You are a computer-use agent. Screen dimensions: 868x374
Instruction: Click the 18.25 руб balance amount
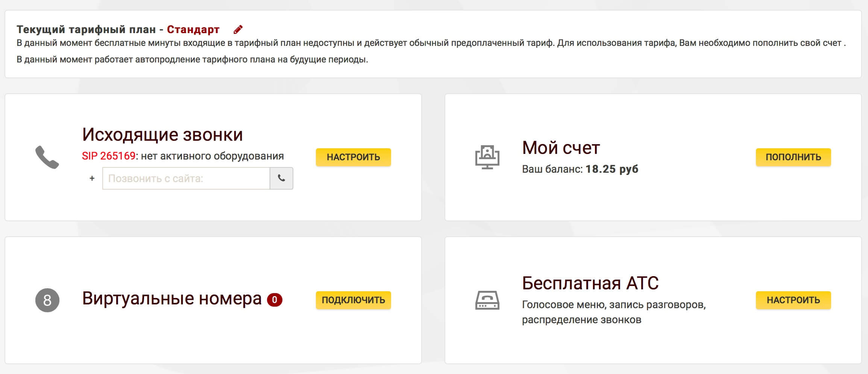(x=612, y=169)
